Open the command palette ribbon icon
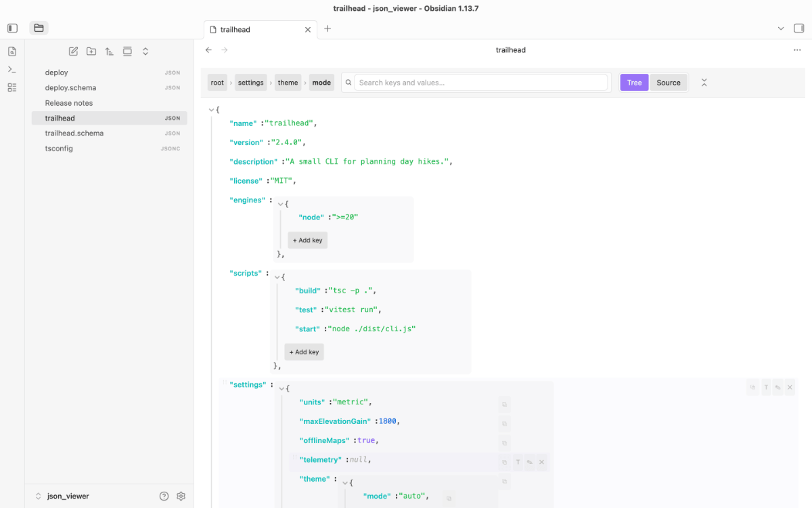Screen dimensions: 812x508 (x=12, y=69)
